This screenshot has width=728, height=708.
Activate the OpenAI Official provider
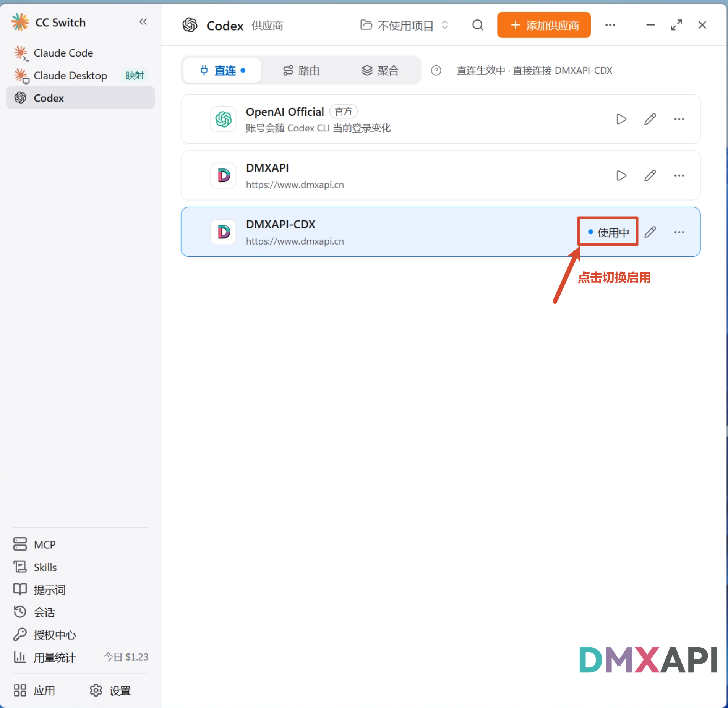pos(621,119)
